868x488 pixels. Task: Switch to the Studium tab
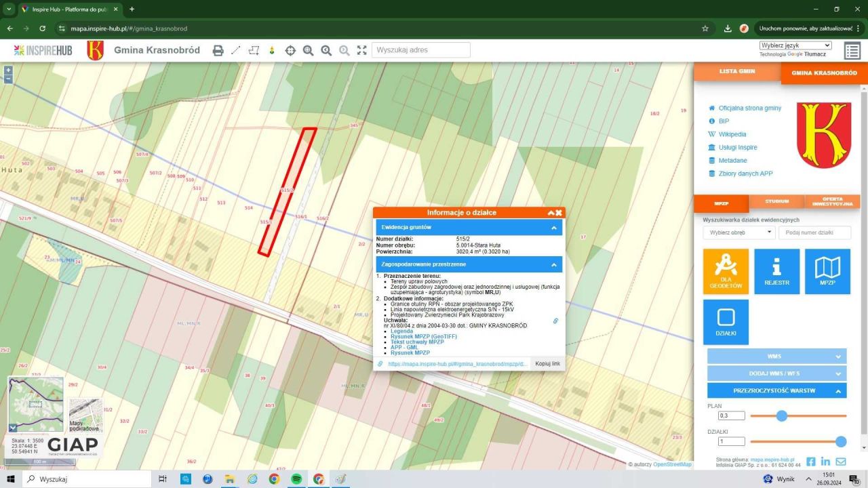pos(776,201)
